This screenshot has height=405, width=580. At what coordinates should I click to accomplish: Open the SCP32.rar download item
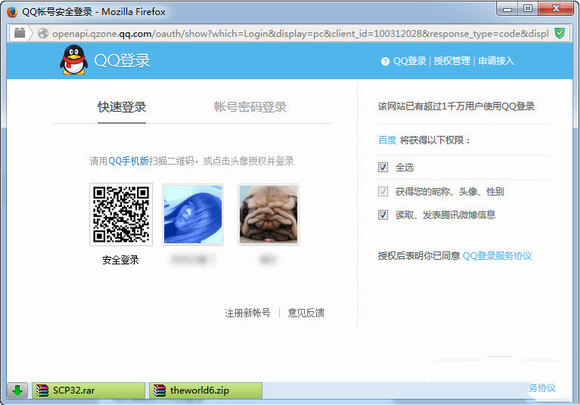[89, 390]
